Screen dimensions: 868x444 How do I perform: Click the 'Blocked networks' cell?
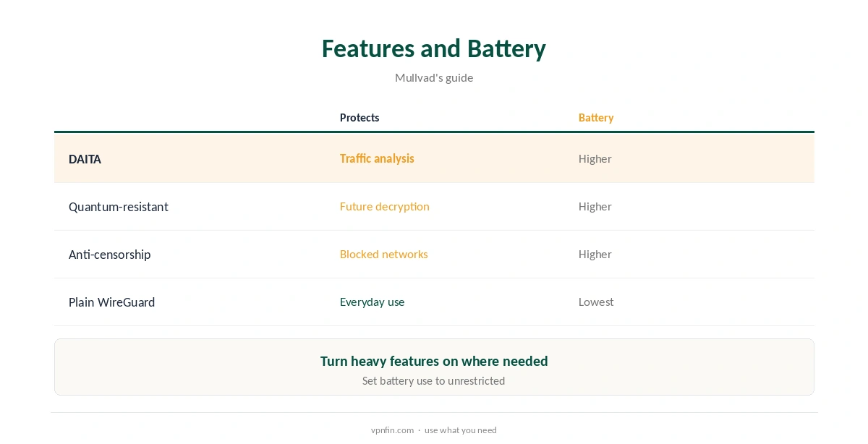(x=384, y=254)
